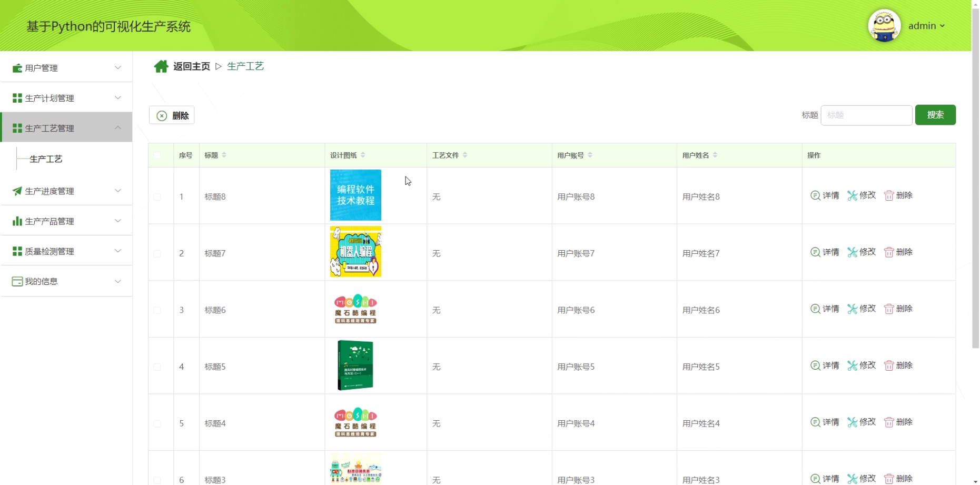Click the edit icon for 标题4 row
This screenshot has width=980, height=485.
pyautogui.click(x=852, y=422)
